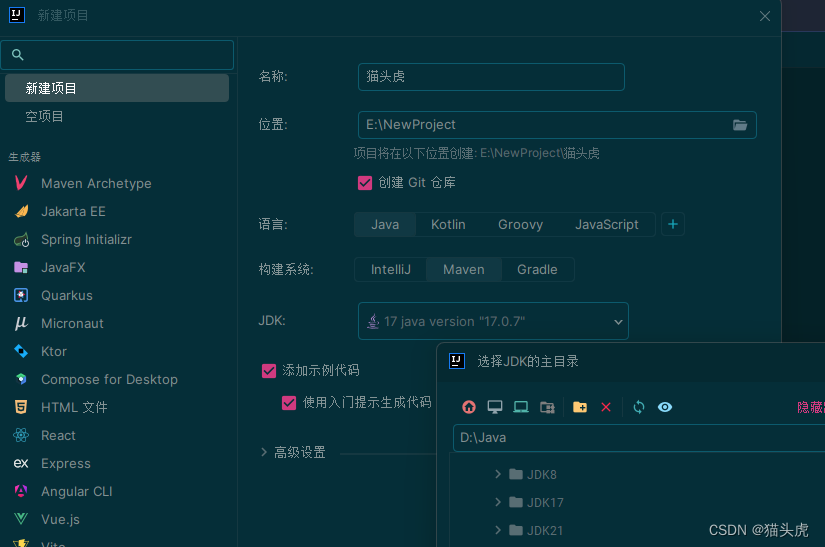Click the project name field 猫头虎
The image size is (825, 547).
click(491, 77)
